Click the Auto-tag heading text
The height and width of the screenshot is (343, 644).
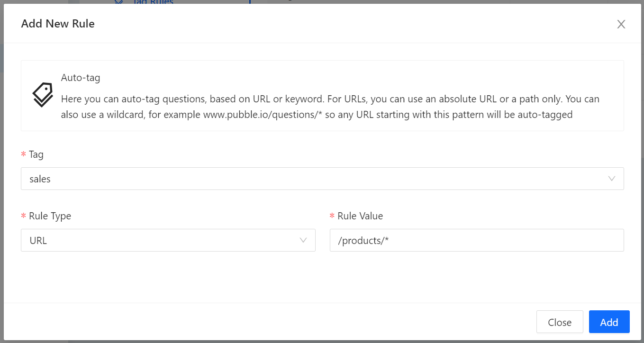tap(81, 78)
